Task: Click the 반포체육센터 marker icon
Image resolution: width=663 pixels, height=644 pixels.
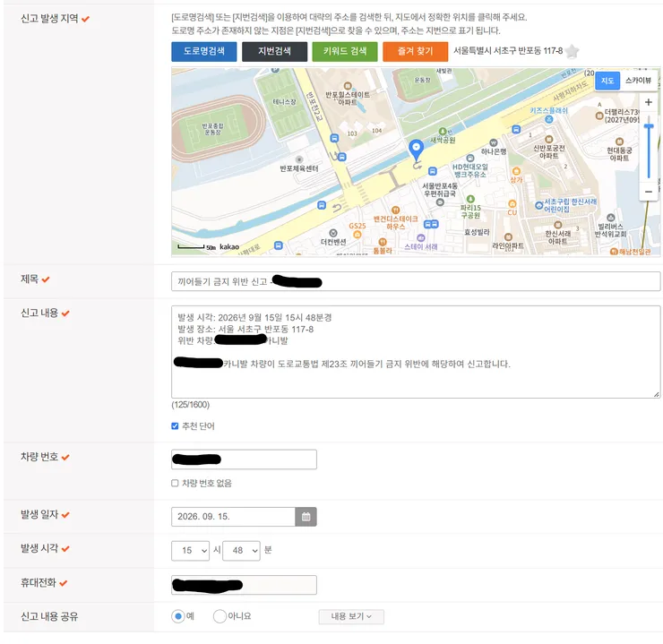Action: click(299, 159)
